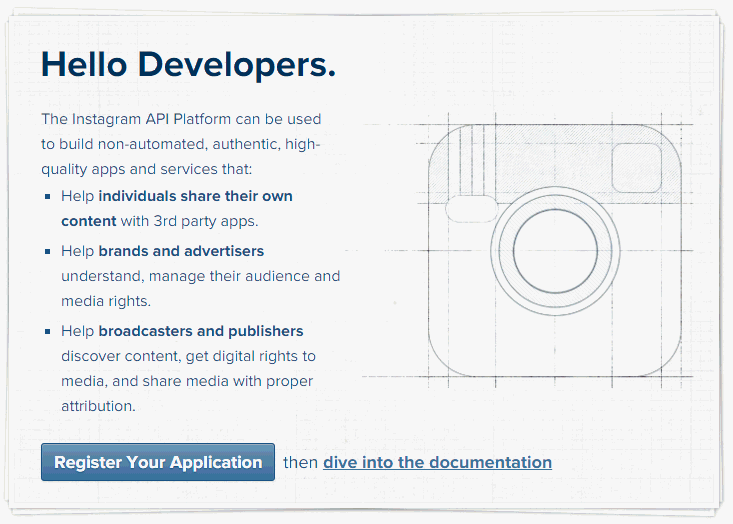The width and height of the screenshot is (733, 524).
Task: Click the line 'media, and share media with proper'
Action: click(187, 381)
